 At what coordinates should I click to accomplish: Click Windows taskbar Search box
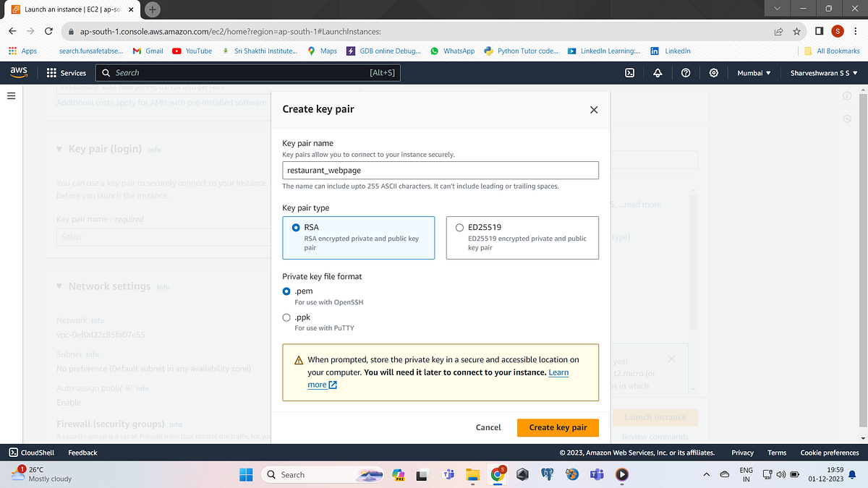click(324, 474)
